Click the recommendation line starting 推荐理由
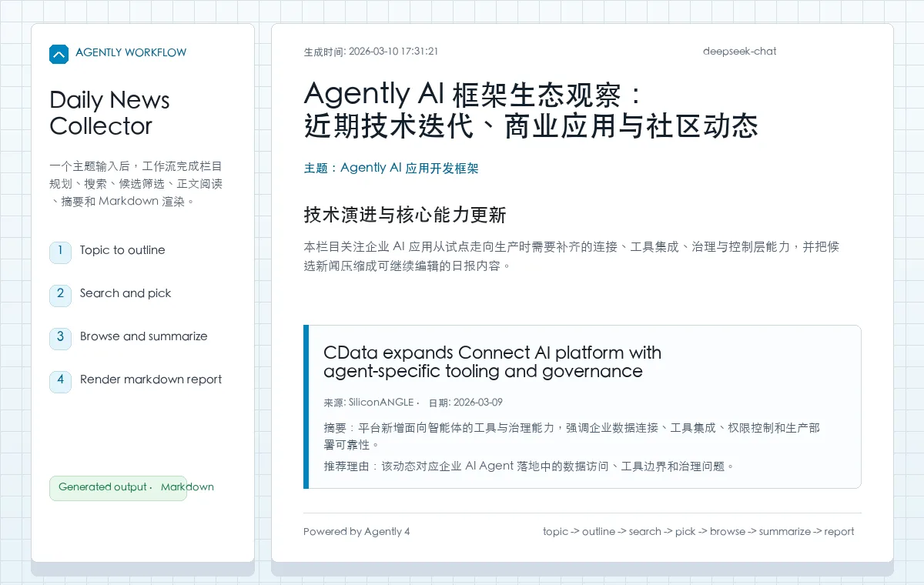Viewport: 924px width, 585px height. click(x=529, y=466)
